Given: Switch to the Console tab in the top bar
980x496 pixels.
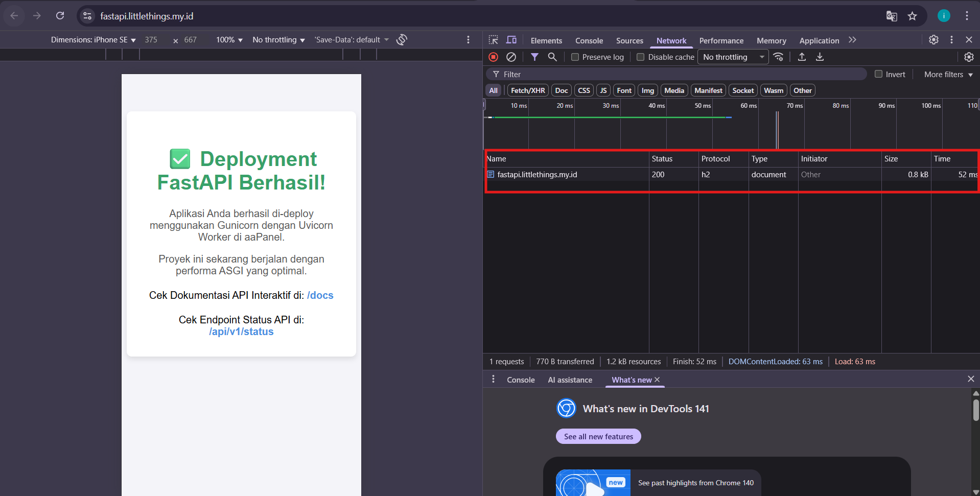Looking at the screenshot, I should (x=589, y=40).
